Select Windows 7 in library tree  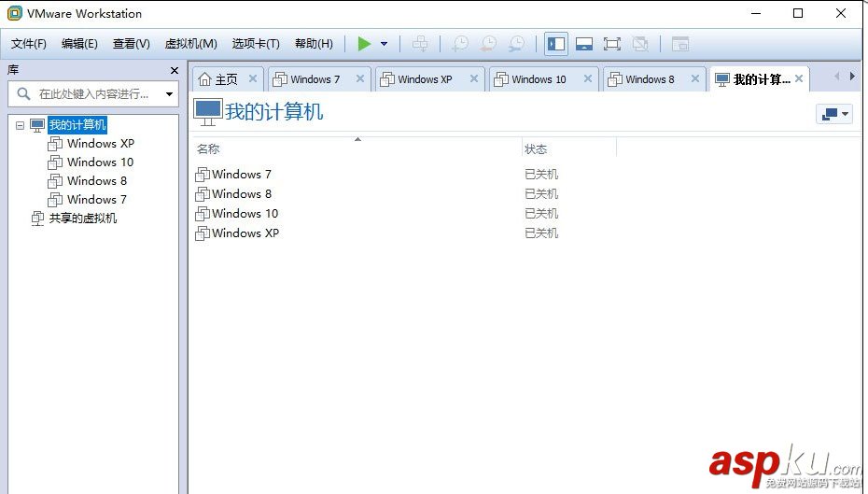97,199
